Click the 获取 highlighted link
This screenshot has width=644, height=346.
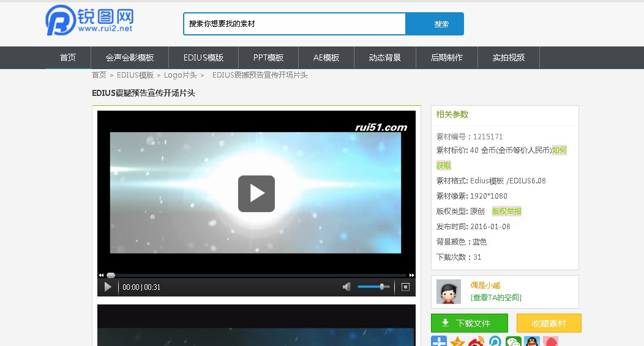444,166
